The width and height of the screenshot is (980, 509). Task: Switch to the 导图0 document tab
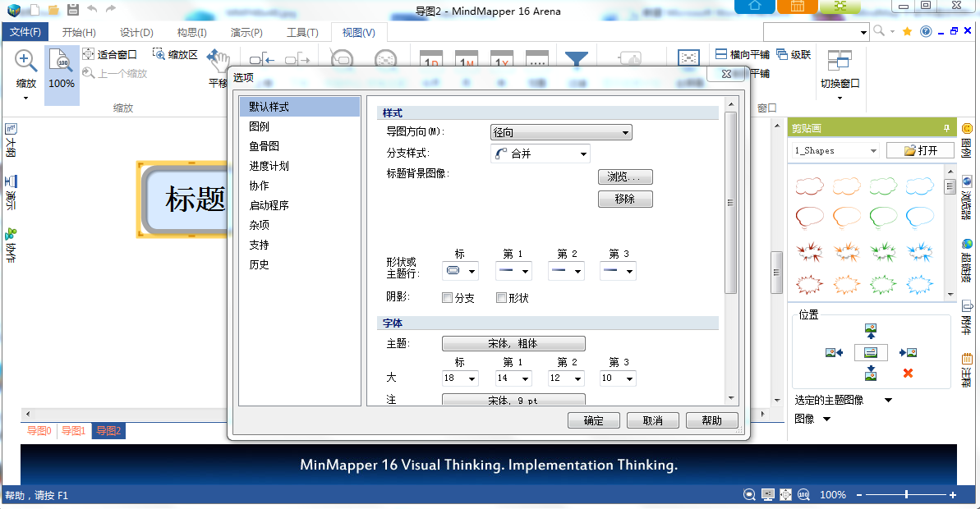click(x=39, y=431)
